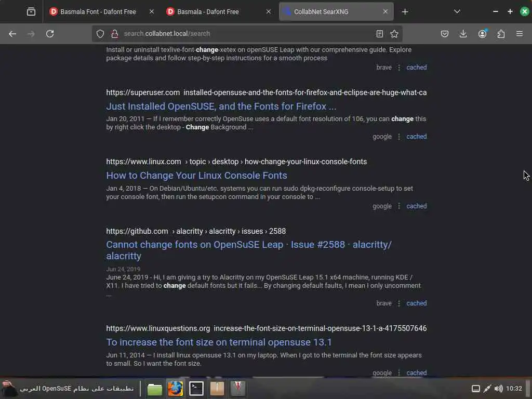Open the OpenSuSE Arabic applications menu
This screenshot has height=399, width=532.
pos(68,389)
